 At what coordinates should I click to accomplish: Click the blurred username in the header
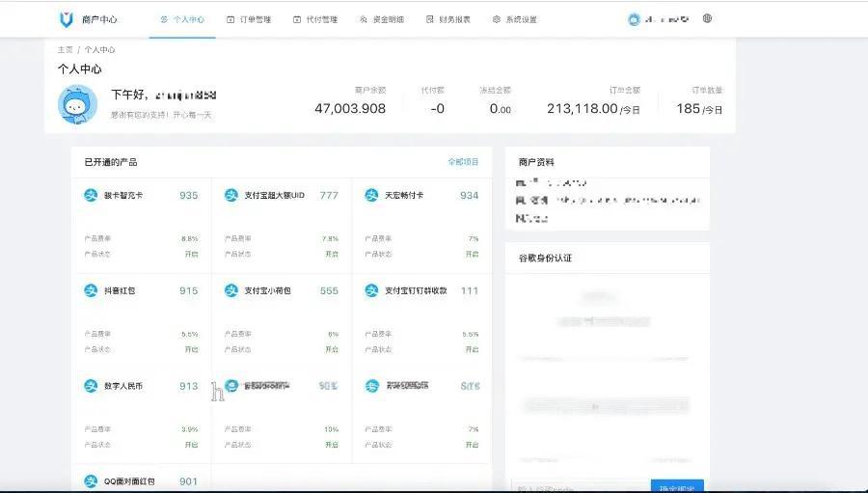pyautogui.click(x=666, y=19)
